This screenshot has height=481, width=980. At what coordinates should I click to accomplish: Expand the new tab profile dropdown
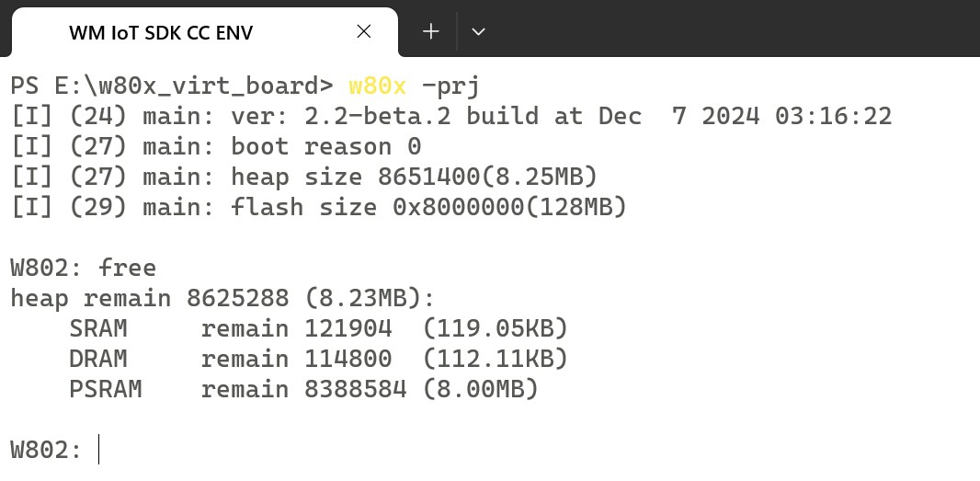click(x=478, y=31)
